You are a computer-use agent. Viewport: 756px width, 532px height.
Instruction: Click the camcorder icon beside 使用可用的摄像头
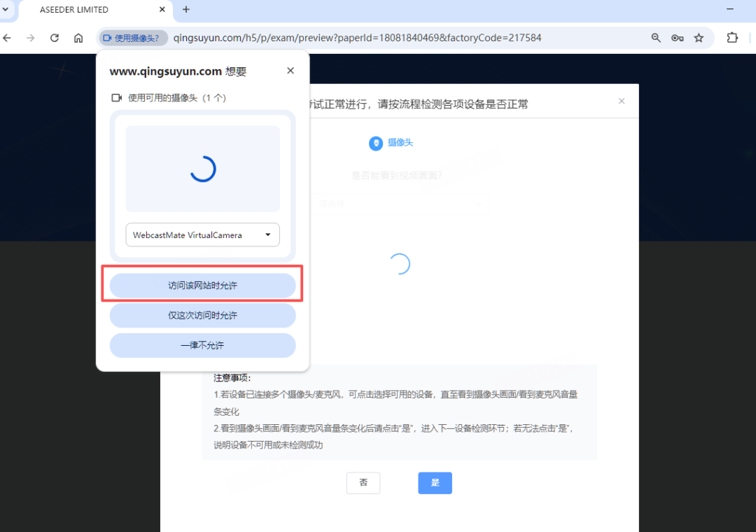116,97
